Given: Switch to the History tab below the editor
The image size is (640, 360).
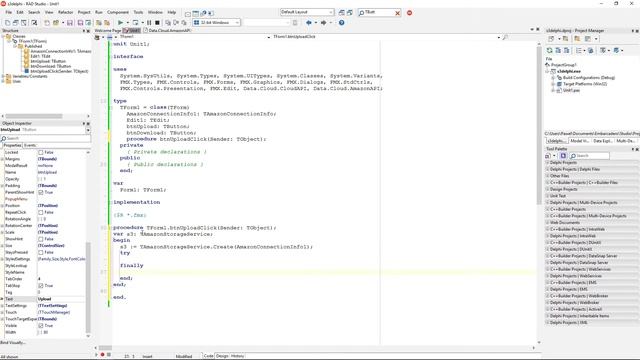Looking at the screenshot, I should pos(237,356).
